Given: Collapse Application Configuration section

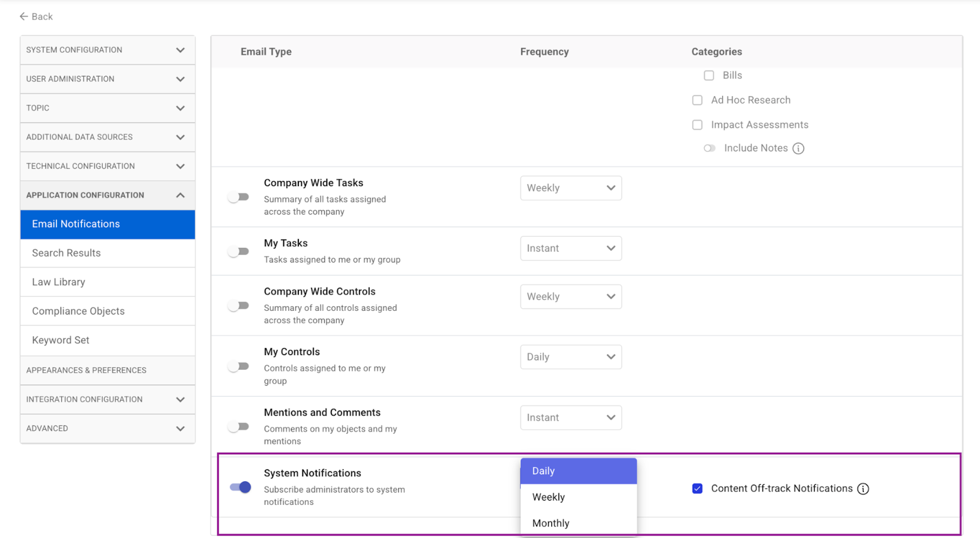Looking at the screenshot, I should pyautogui.click(x=108, y=195).
